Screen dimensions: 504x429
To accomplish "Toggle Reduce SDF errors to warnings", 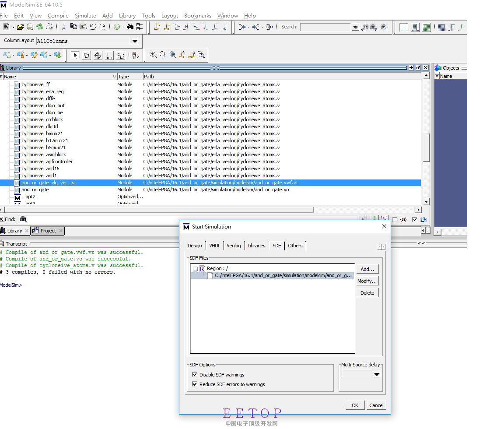I will (195, 384).
